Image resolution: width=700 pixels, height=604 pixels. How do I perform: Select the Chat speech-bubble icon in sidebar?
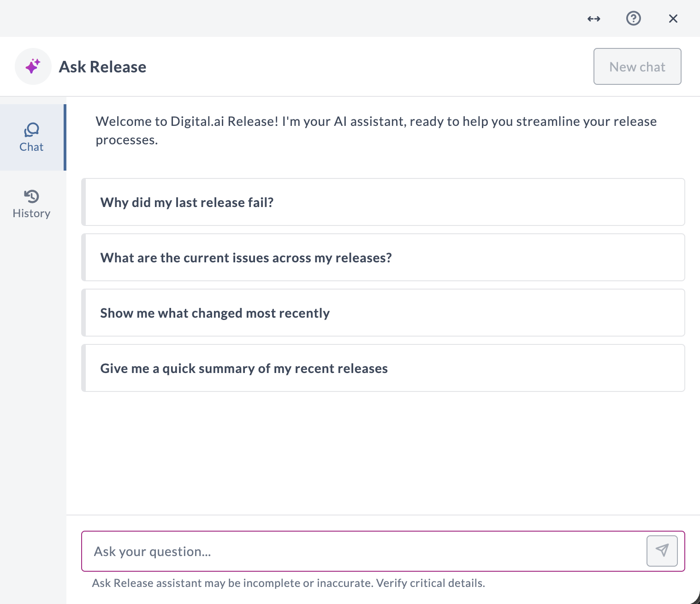pos(31,130)
